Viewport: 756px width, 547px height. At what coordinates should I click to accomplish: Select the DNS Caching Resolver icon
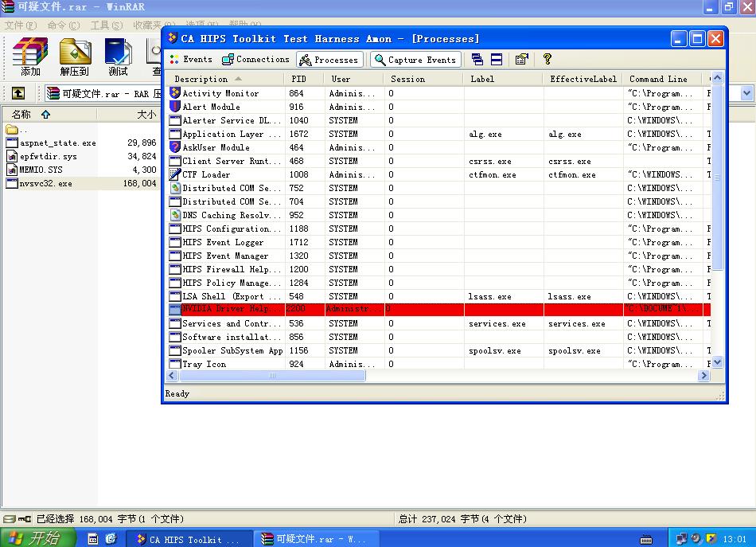(175, 215)
